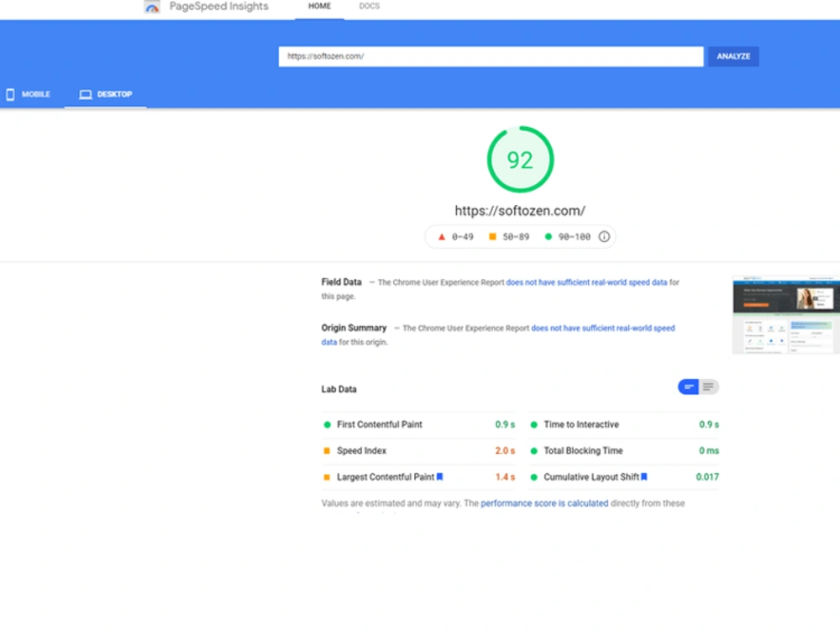
Task: Click the Largest Contentful Paint metric
Action: [417, 477]
